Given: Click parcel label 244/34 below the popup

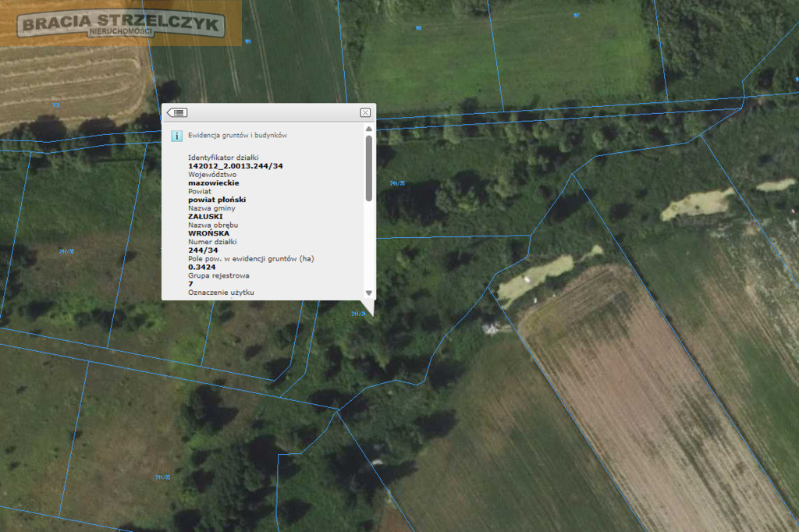Looking at the screenshot, I should [x=359, y=314].
